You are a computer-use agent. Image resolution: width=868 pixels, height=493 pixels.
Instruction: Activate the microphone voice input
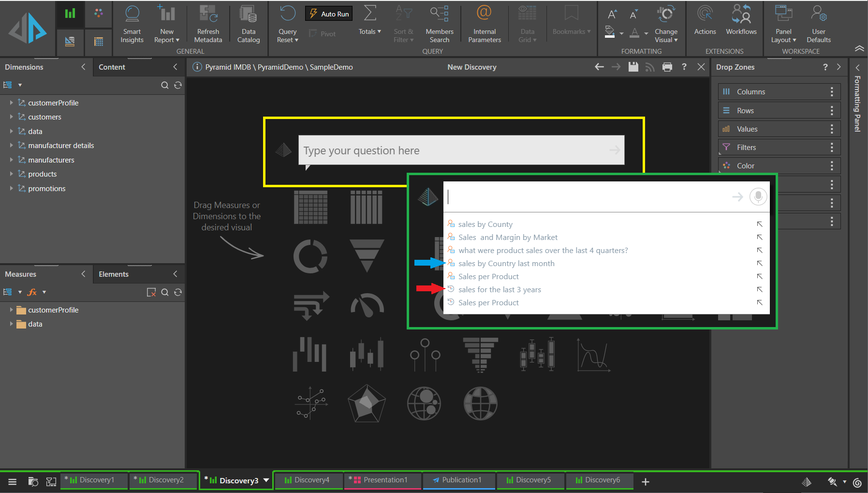tap(758, 196)
